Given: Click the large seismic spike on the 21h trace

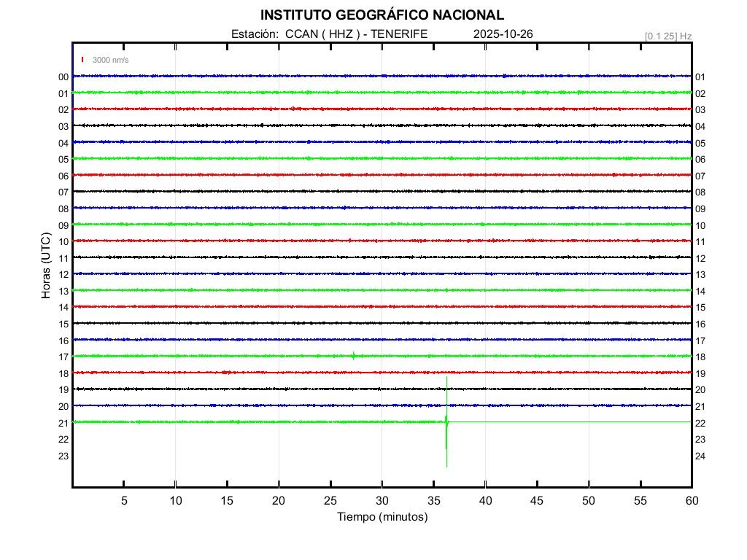Looking at the screenshot, I should tap(446, 422).
